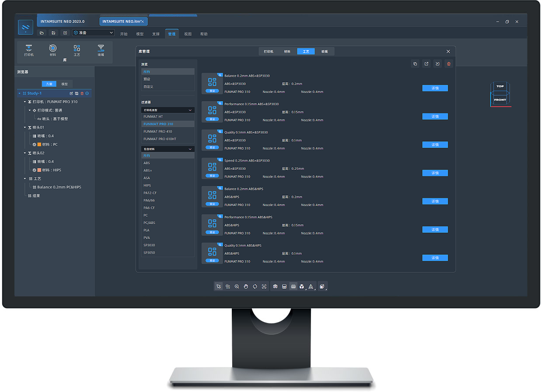The image size is (541, 392).
Task: Switch to 喷嘴 tab in library dialog
Action: tap(325, 52)
